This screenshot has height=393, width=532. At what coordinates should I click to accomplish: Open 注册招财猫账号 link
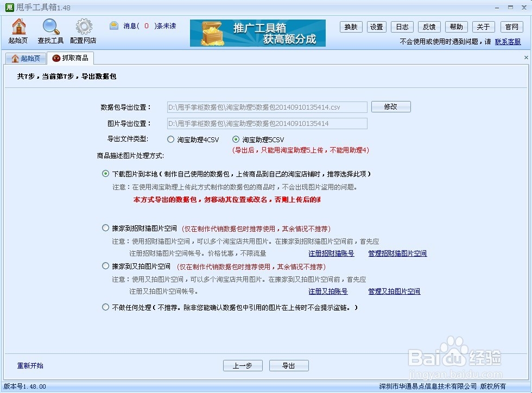(x=331, y=253)
